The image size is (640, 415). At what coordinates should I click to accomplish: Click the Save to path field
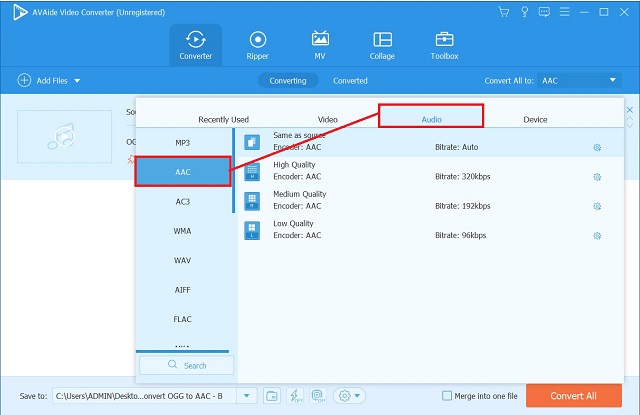[x=144, y=396]
